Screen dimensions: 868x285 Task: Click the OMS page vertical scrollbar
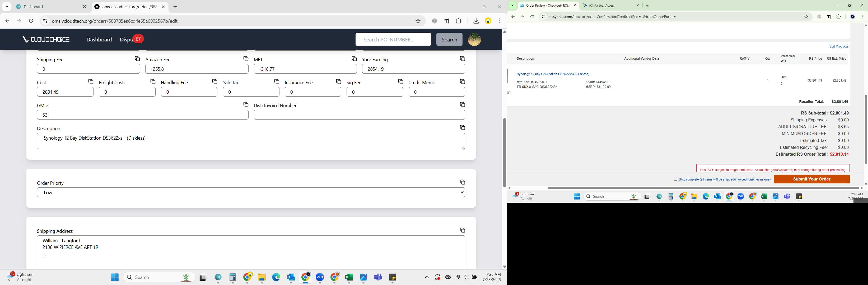pos(505,153)
